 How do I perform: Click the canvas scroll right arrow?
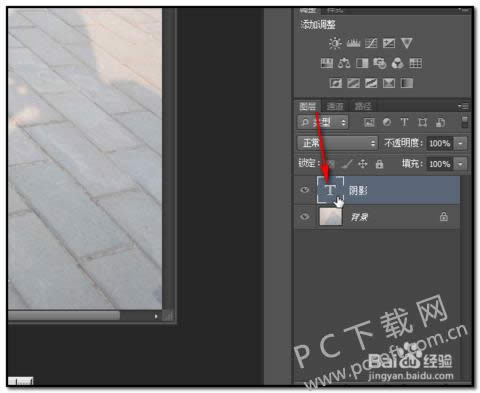[156, 316]
